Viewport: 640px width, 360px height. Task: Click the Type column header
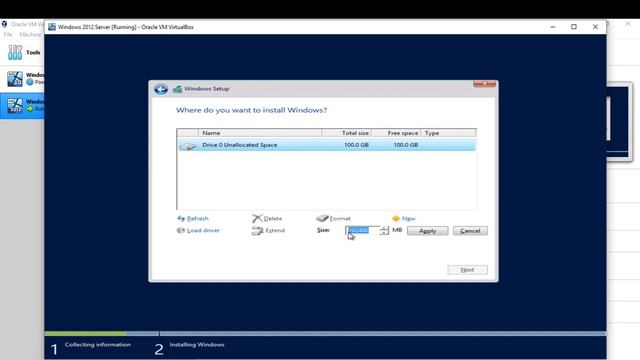[x=448, y=133]
